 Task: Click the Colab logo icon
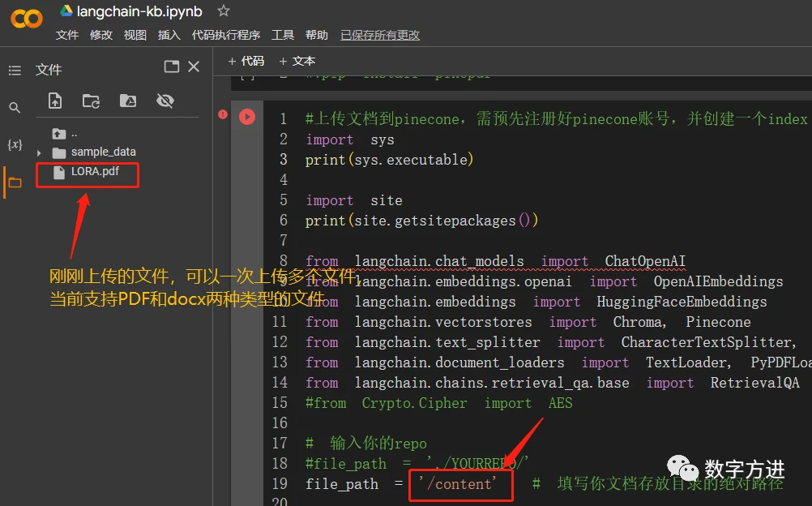coord(27,19)
